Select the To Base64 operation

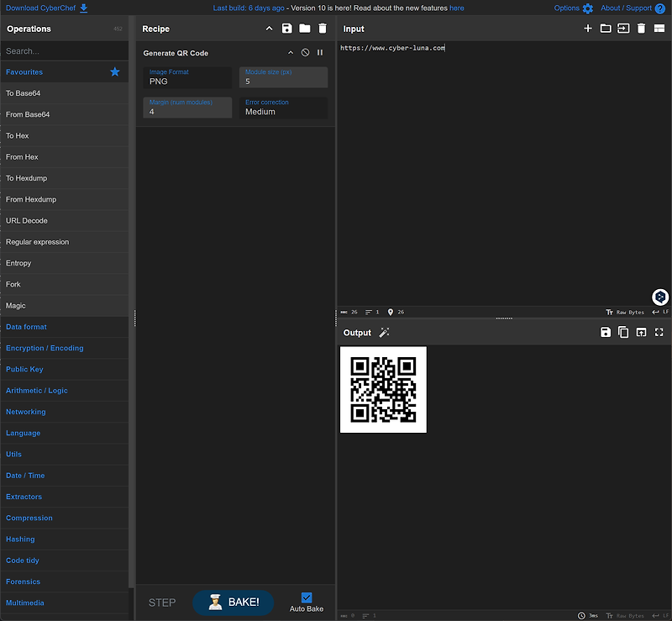(65, 93)
